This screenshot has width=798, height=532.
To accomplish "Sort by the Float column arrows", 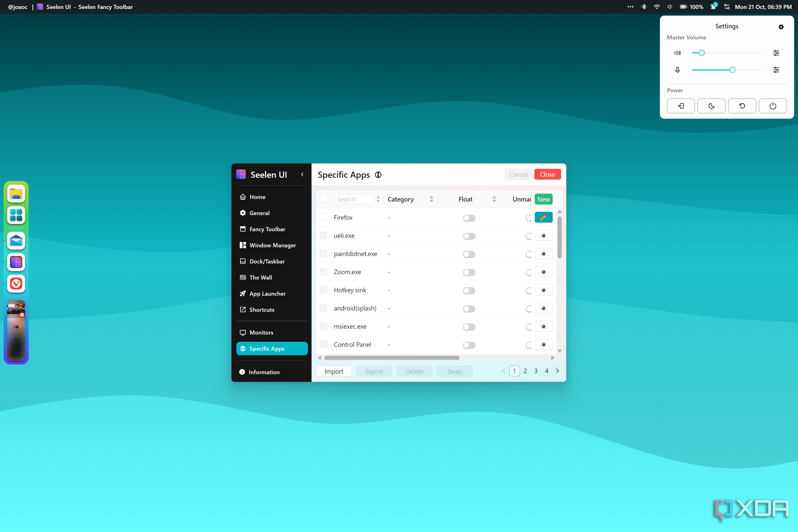I will [494, 199].
